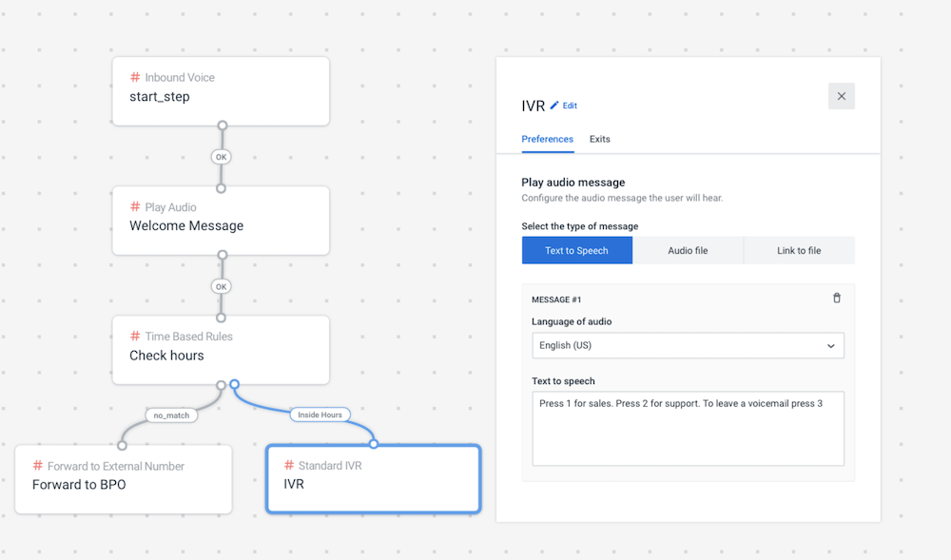The width and height of the screenshot is (951, 560).
Task: Click the pencil icon next to IVR title
Action: [x=554, y=106]
